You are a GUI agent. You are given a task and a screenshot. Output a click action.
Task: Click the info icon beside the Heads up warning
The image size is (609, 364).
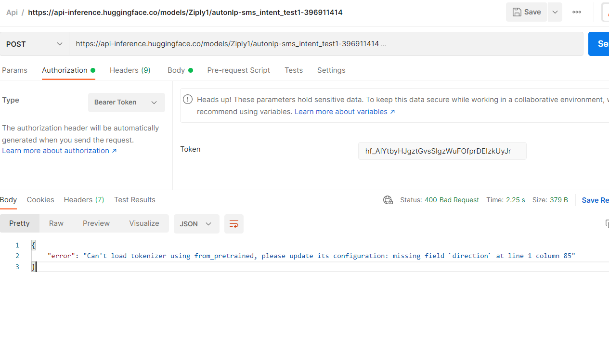[x=188, y=99]
